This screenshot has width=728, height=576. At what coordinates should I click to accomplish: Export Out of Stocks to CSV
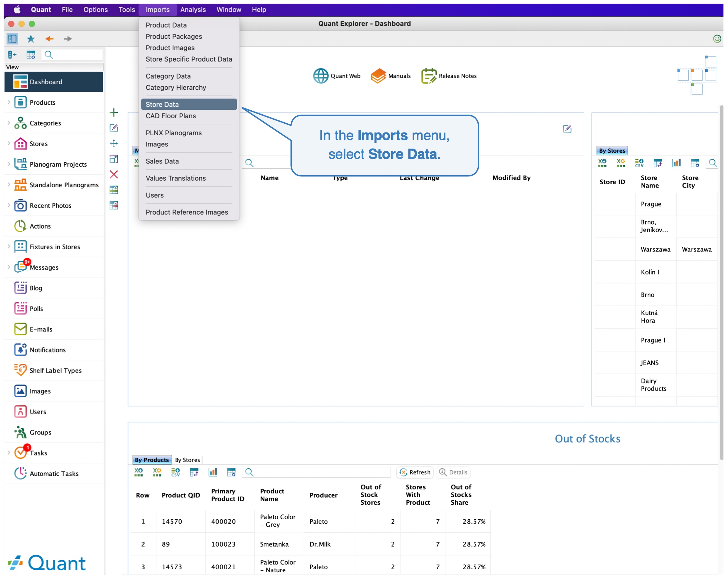pyautogui.click(x=175, y=472)
